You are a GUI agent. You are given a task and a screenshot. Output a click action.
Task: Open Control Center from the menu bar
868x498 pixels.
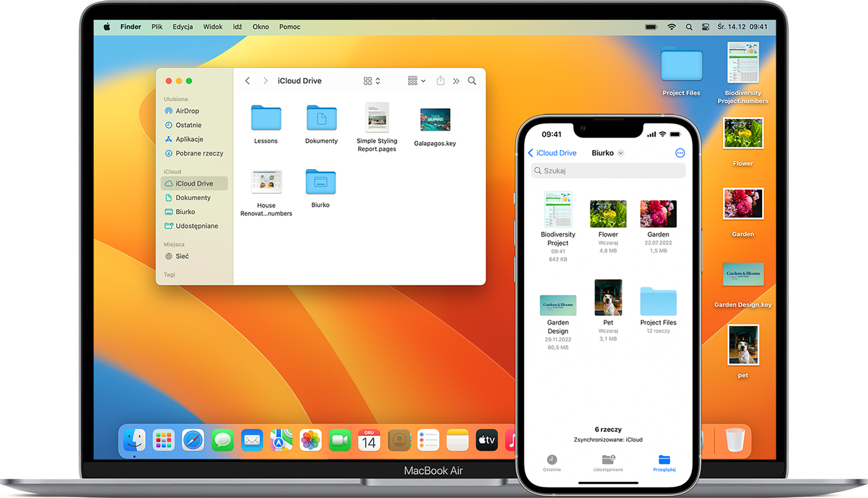(x=705, y=27)
